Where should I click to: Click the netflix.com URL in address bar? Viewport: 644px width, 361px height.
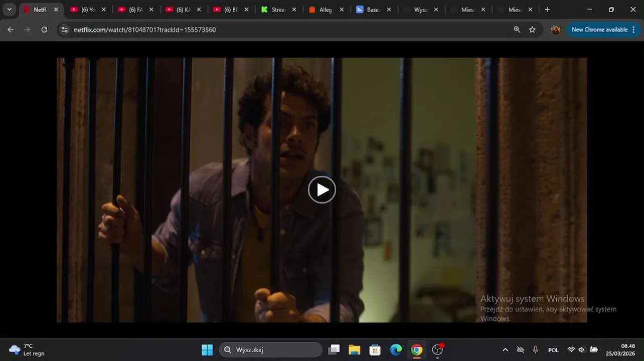pos(145,30)
